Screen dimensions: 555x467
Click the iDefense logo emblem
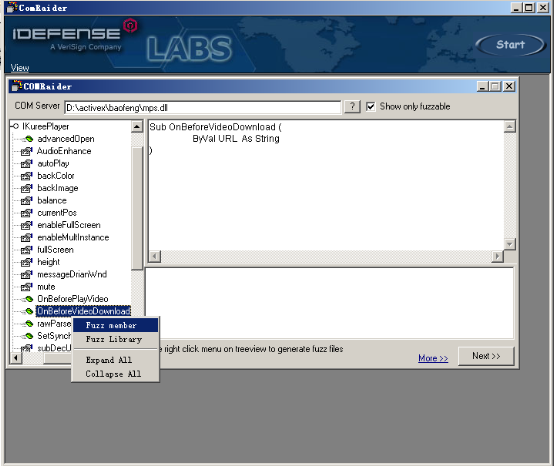click(x=130, y=26)
